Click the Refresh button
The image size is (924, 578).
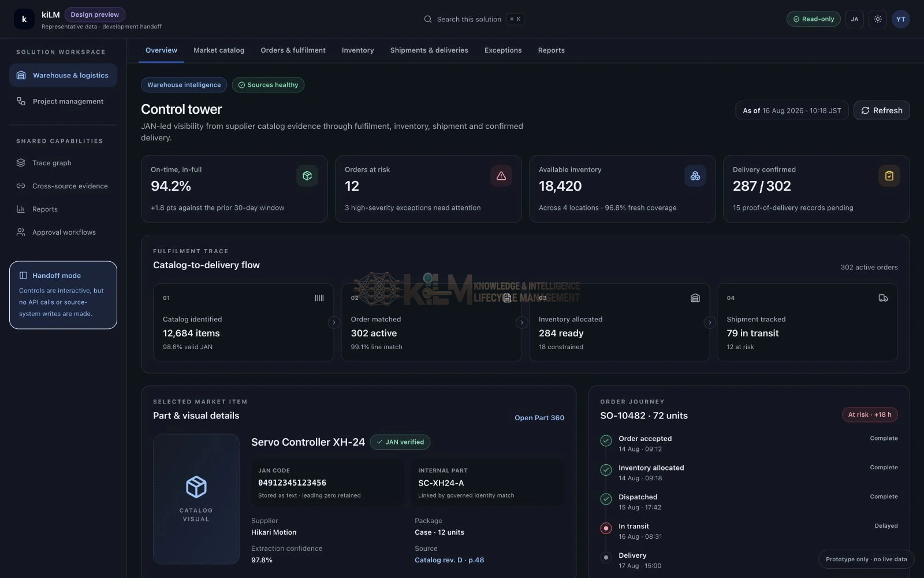pyautogui.click(x=881, y=110)
